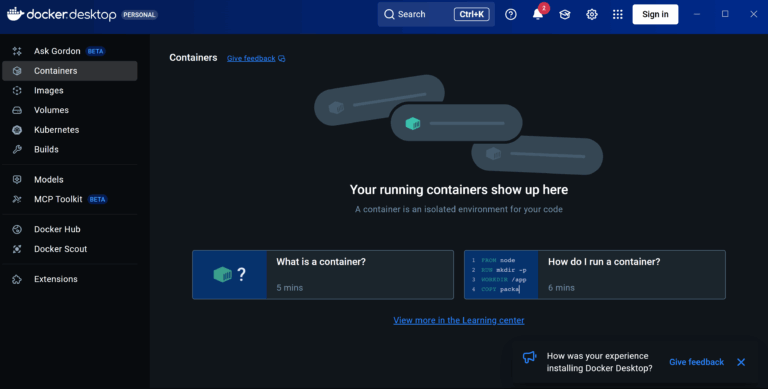Click the Builds wrench icon
Image resolution: width=768 pixels, height=389 pixels.
(x=17, y=149)
